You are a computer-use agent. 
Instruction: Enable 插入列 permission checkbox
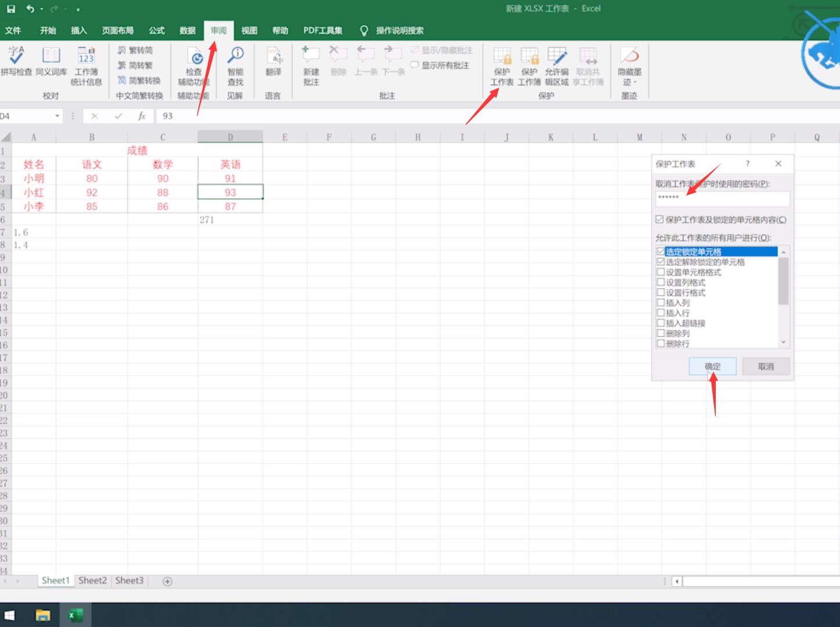point(661,302)
